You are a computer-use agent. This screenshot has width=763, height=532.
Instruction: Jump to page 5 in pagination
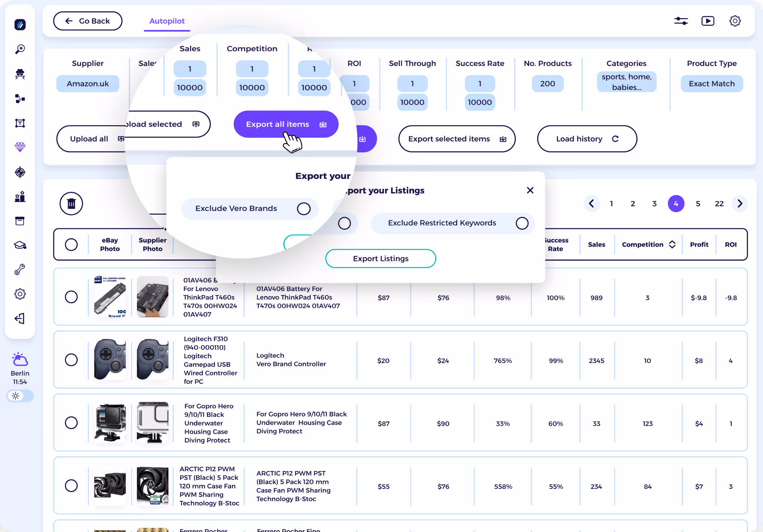[698, 204]
